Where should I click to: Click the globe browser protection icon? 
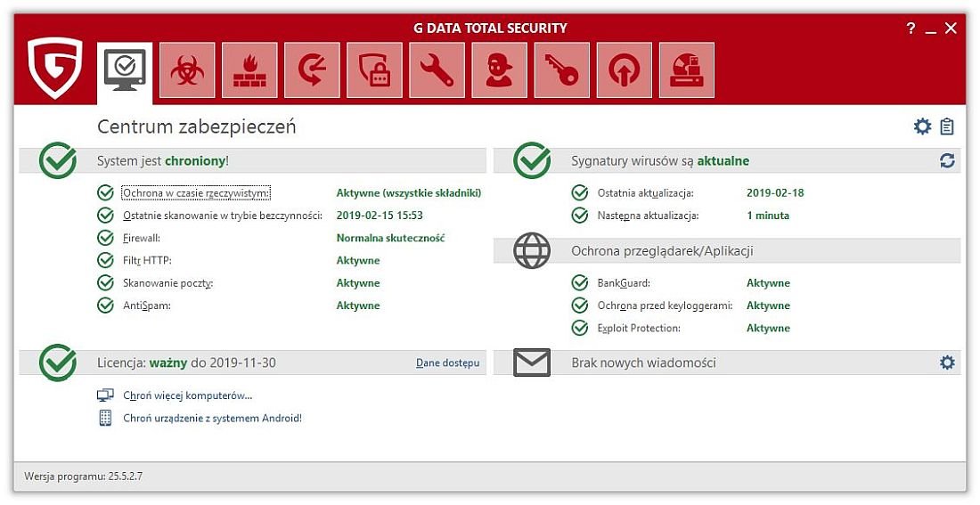532,250
